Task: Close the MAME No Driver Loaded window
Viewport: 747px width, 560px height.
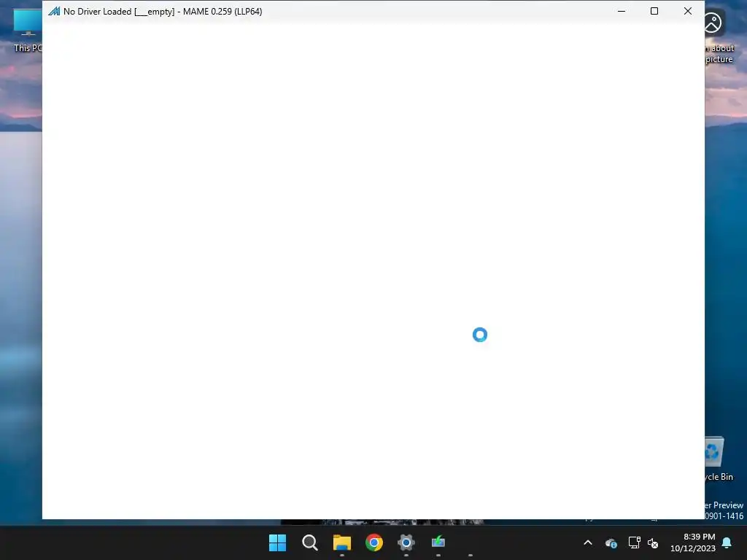Action: tap(687, 11)
